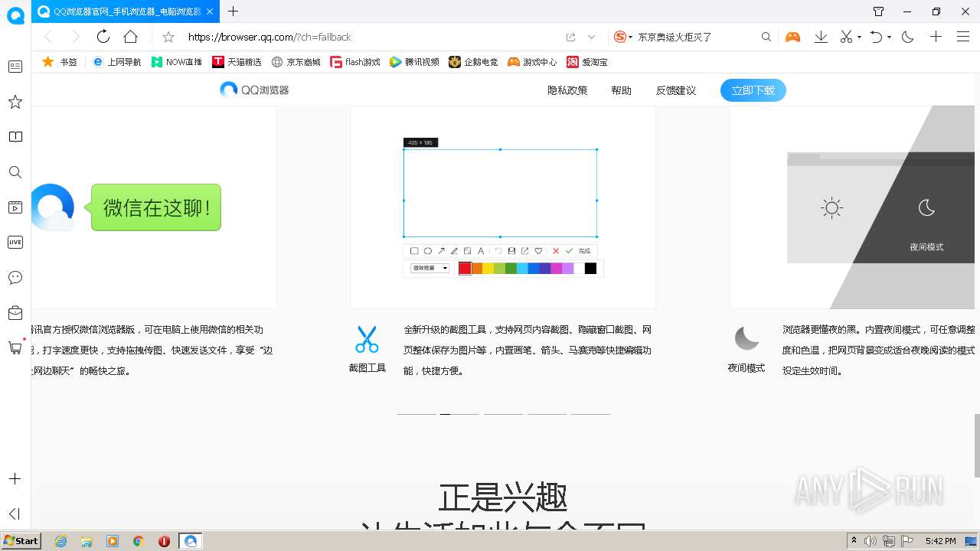Add toolbar extension with plus icon
Image resolution: width=980 pixels, height=551 pixels.
936,37
